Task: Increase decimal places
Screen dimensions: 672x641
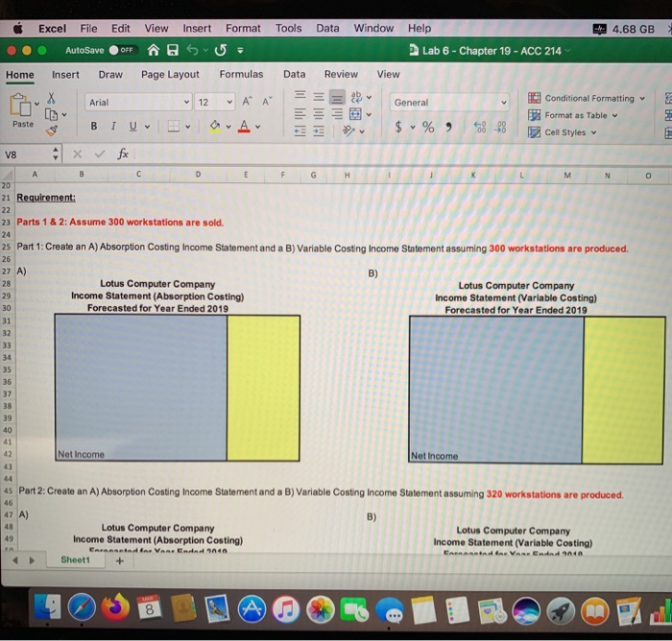Action: 480,127
